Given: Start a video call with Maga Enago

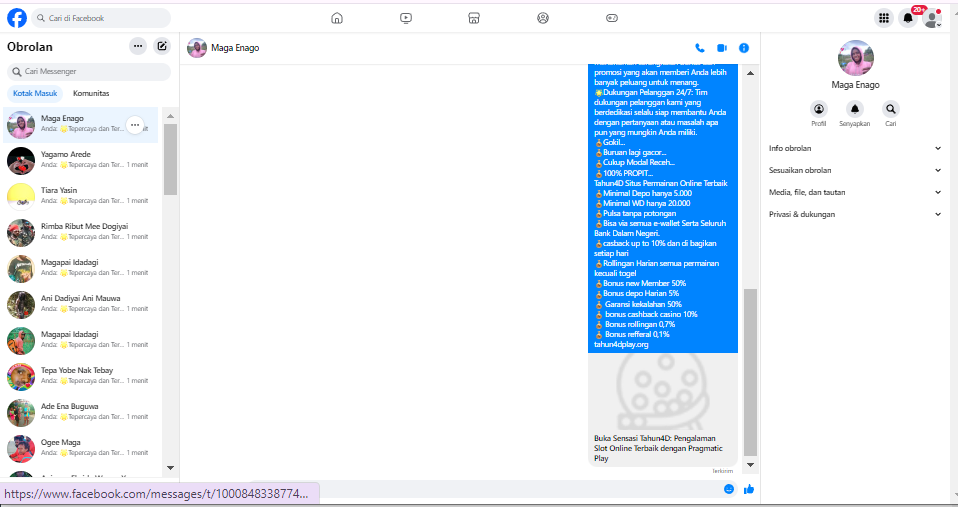Looking at the screenshot, I should pos(722,48).
